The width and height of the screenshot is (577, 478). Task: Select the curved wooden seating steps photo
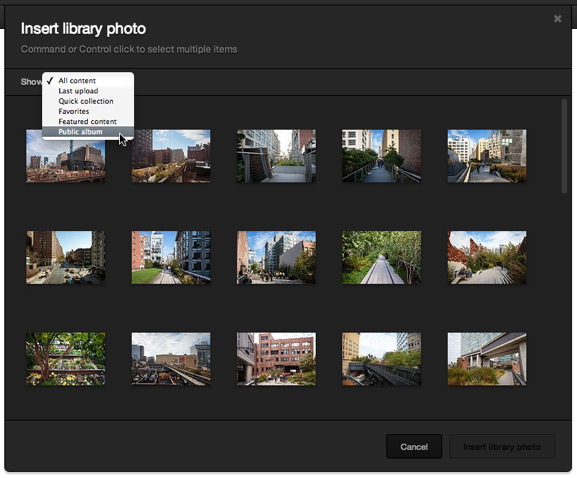click(x=487, y=258)
